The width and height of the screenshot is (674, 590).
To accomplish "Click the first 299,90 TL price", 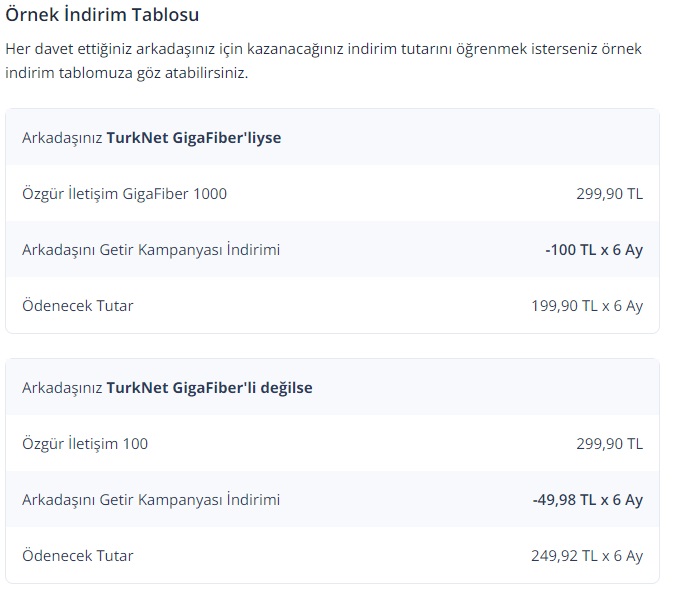I will click(610, 194).
